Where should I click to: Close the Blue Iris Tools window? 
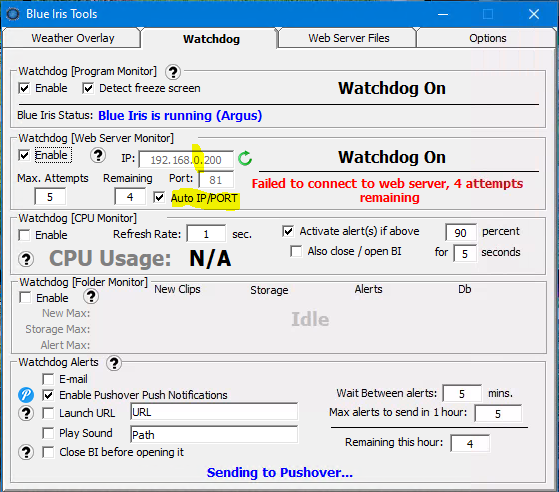[x=534, y=14]
